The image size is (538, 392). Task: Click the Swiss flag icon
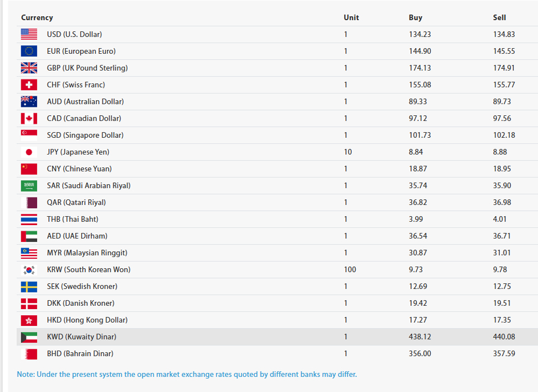29,85
